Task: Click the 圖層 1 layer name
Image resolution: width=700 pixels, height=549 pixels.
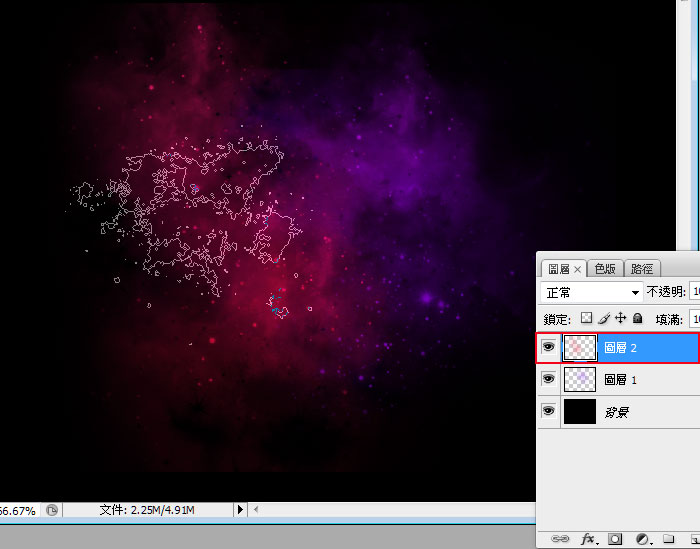Action: 620,380
